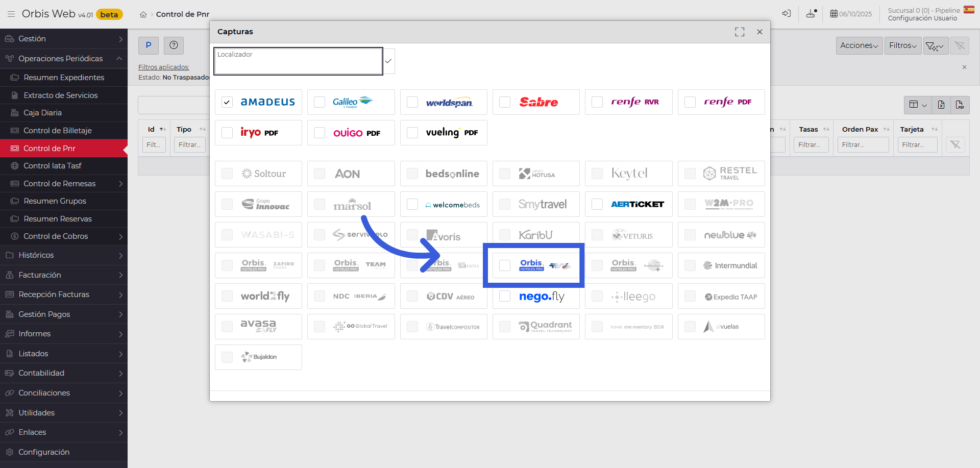Remove applied filters with the small X

click(x=964, y=67)
